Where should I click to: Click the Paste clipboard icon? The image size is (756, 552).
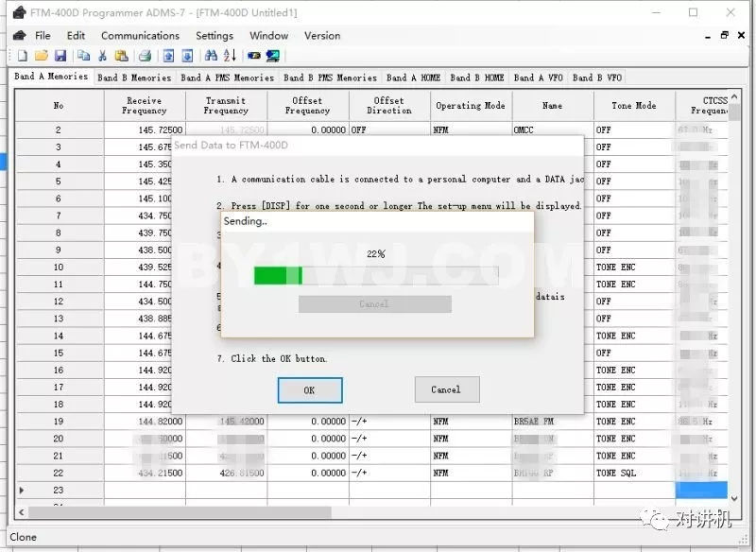[x=121, y=56]
